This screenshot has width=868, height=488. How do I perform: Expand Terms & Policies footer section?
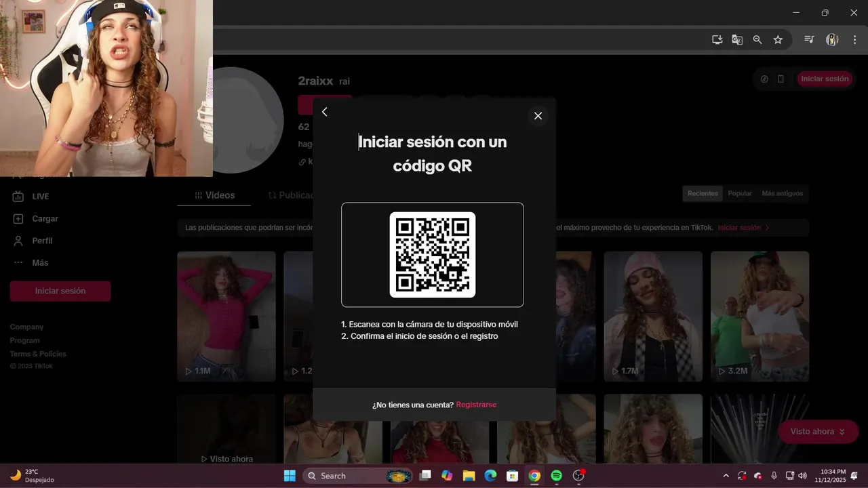click(x=38, y=354)
